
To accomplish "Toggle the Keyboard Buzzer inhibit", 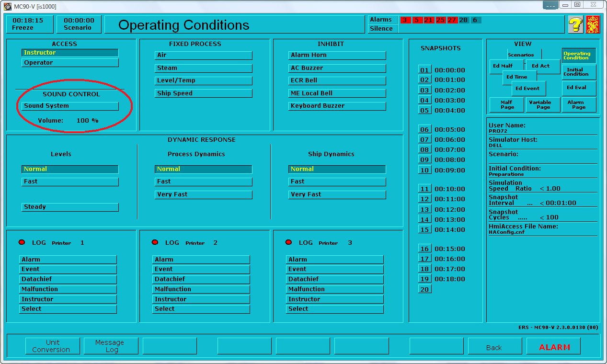I will (337, 105).
